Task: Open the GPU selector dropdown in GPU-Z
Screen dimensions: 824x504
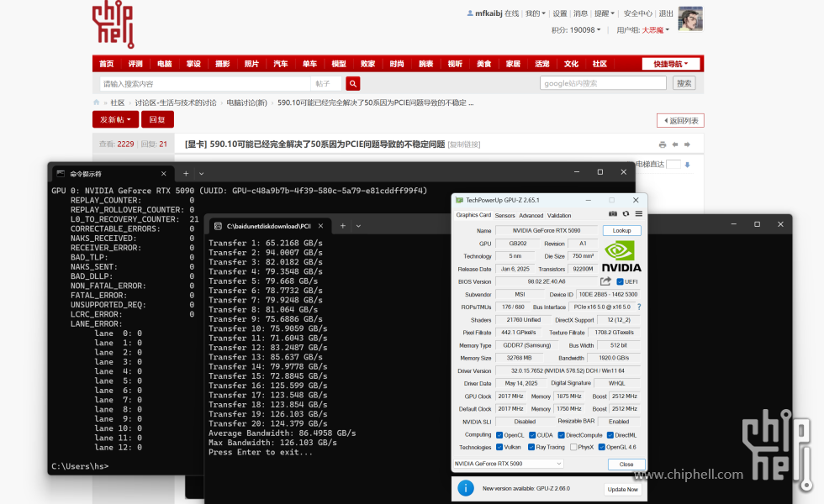Action: point(508,464)
